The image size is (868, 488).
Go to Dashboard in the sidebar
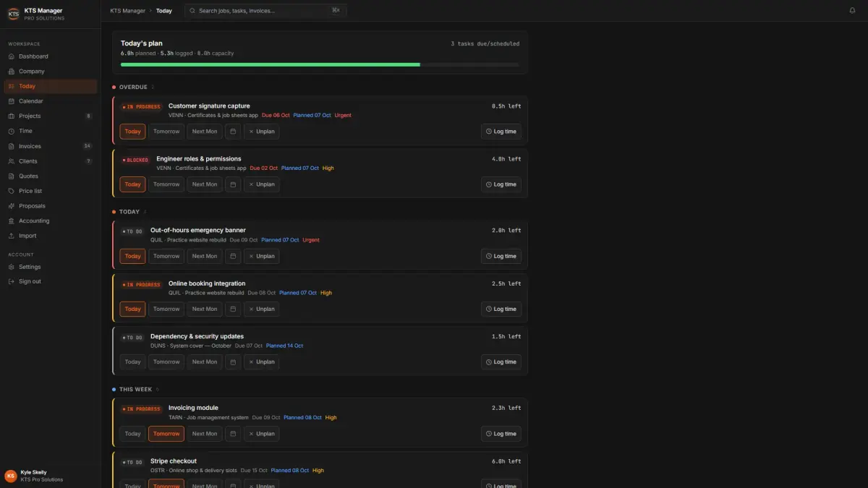point(50,56)
